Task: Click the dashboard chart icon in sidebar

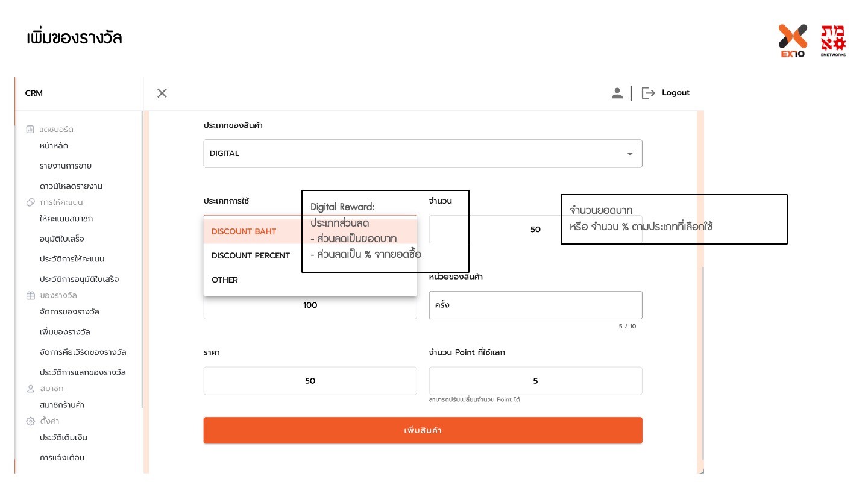Action: [30, 130]
